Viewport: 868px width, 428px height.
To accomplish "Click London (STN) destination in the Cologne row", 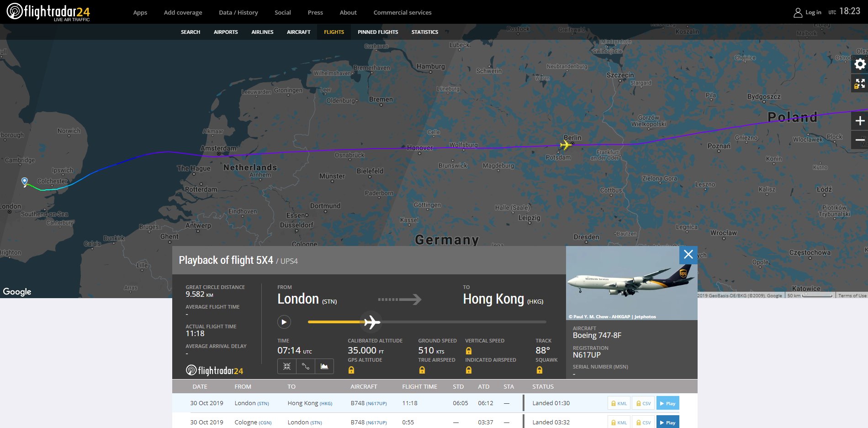I will click(305, 422).
